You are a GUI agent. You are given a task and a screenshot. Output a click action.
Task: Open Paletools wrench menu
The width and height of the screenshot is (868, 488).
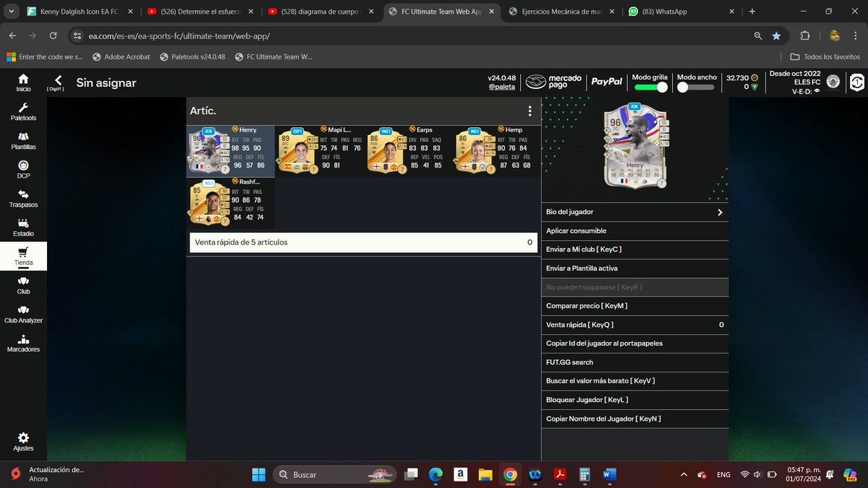click(23, 111)
